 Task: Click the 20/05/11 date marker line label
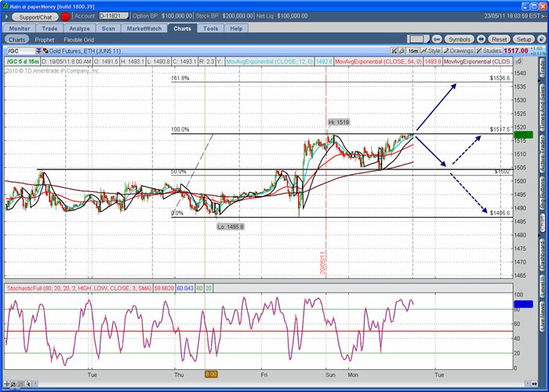(x=323, y=263)
